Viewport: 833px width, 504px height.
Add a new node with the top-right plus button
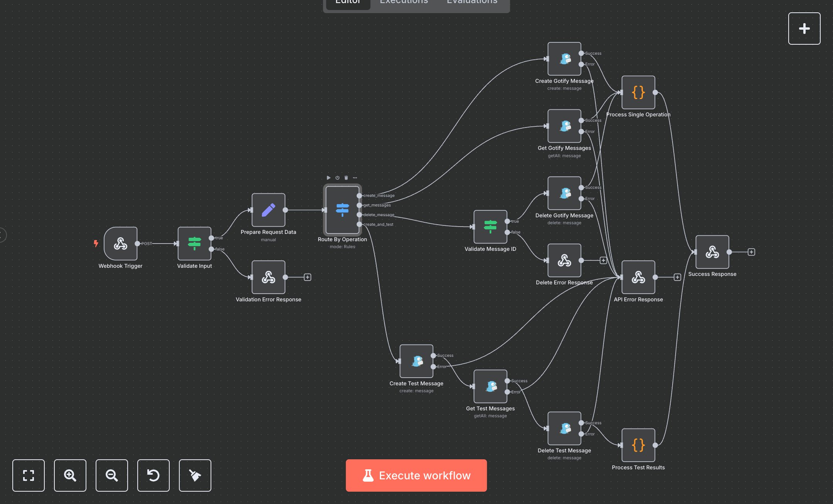coord(804,28)
